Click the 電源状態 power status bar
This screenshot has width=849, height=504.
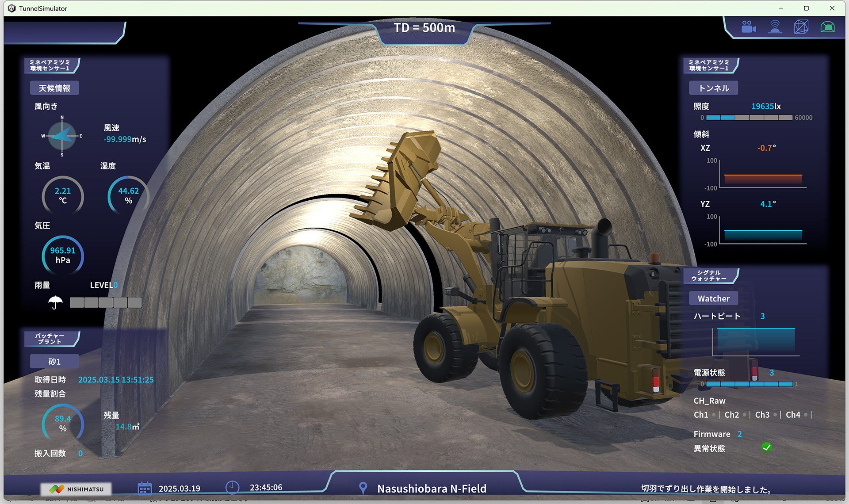[x=749, y=384]
